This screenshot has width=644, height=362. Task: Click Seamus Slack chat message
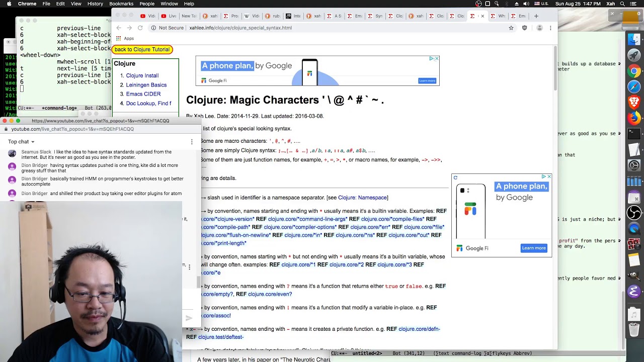[97, 154]
